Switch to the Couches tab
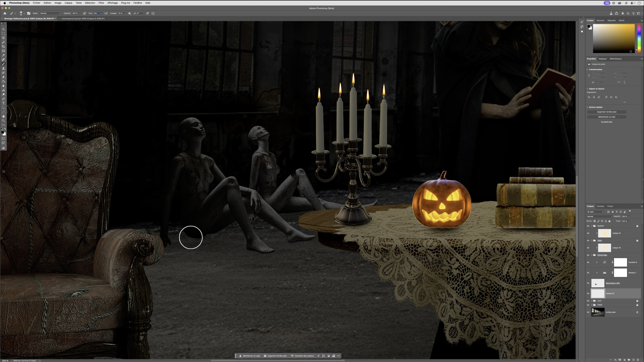 point(600,206)
